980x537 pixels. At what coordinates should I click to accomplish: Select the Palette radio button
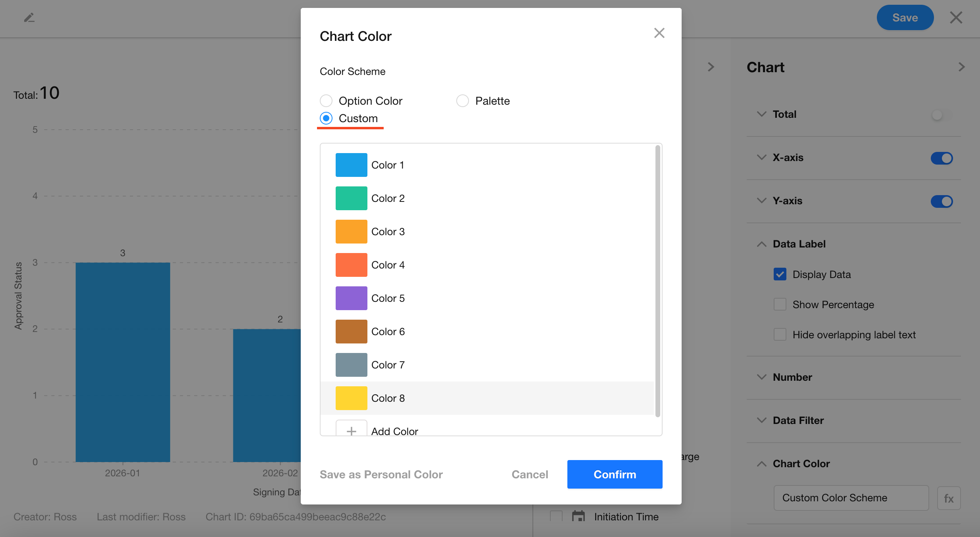(x=463, y=101)
